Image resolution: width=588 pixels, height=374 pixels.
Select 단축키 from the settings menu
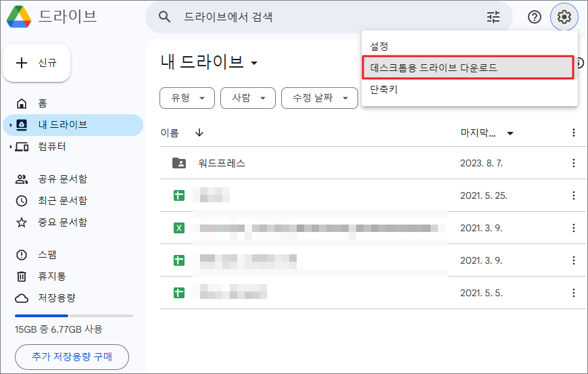tap(384, 89)
